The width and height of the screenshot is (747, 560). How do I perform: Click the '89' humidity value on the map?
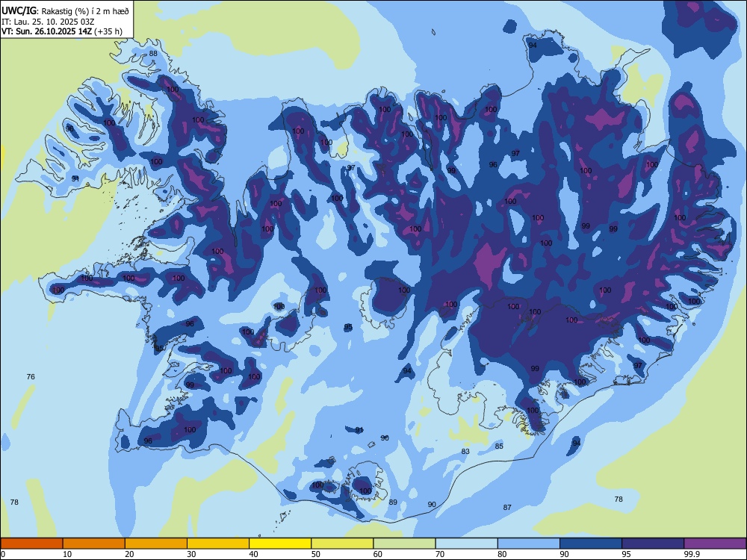click(393, 502)
